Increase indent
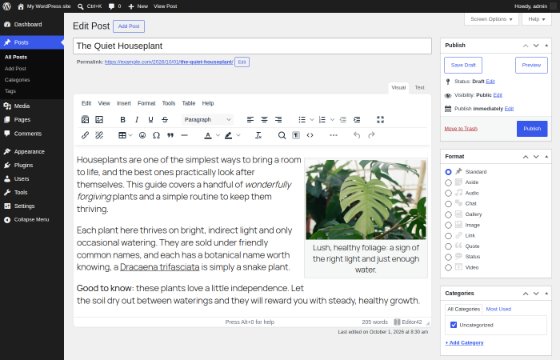 357,120
